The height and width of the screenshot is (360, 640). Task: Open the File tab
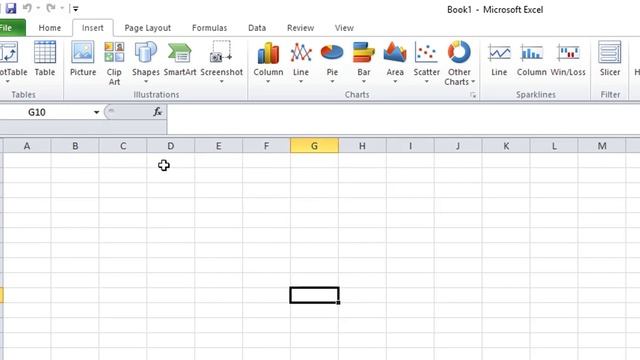tap(11, 28)
